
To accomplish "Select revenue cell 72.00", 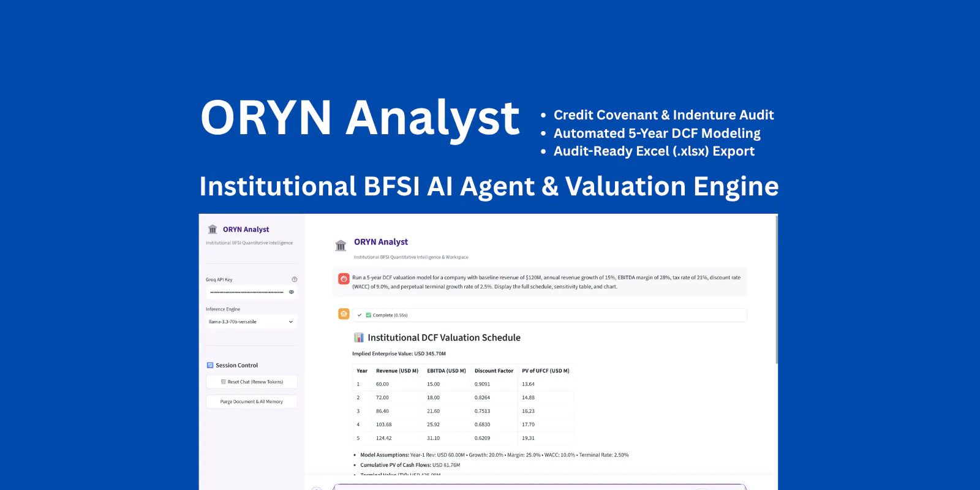I will 382,398.
